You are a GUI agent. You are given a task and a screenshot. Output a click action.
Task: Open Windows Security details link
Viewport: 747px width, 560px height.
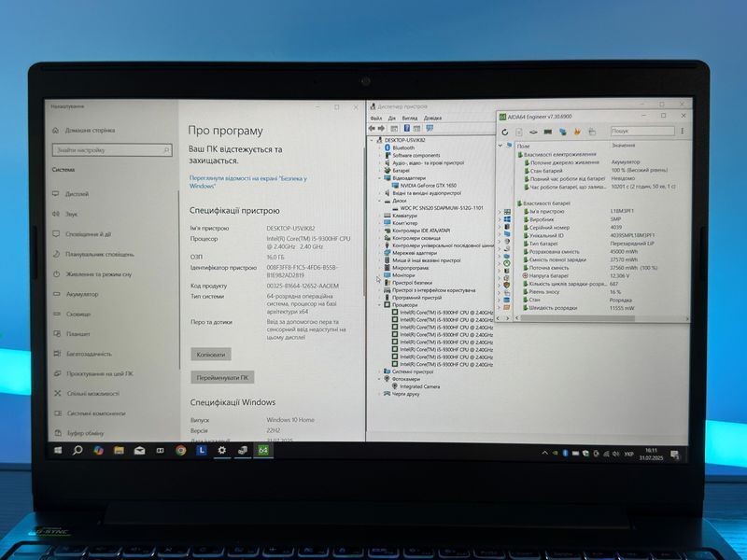click(x=247, y=182)
